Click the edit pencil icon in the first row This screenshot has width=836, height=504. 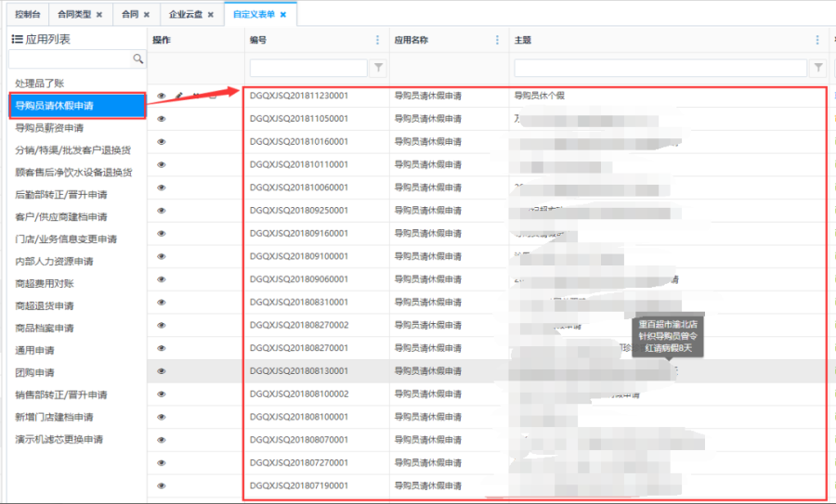[178, 96]
